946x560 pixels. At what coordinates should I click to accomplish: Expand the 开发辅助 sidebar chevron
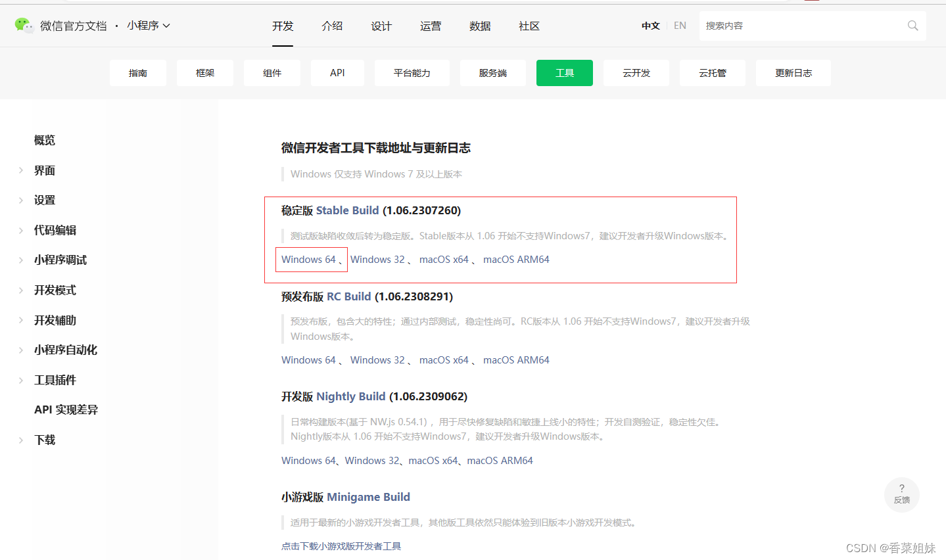click(21, 320)
